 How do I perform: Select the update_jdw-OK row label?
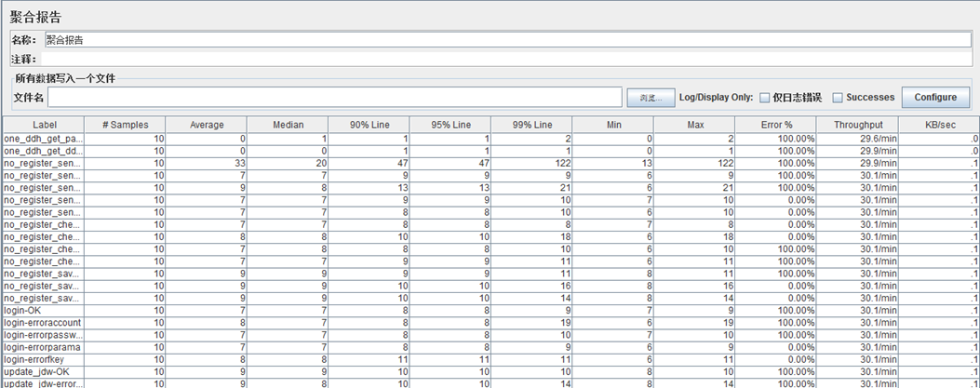[44, 372]
